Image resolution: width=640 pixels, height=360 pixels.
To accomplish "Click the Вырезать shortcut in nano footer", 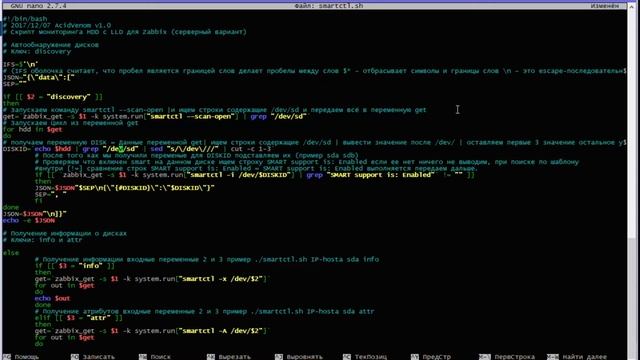I will click(x=229, y=357).
